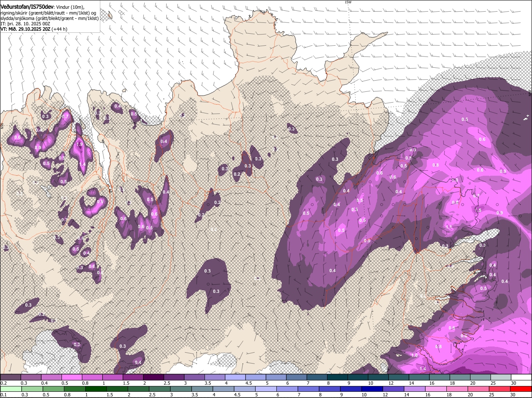Click upper legend swatch between 4 and 4.5
Viewport: 532px width, 398px height.
[x=235, y=377]
